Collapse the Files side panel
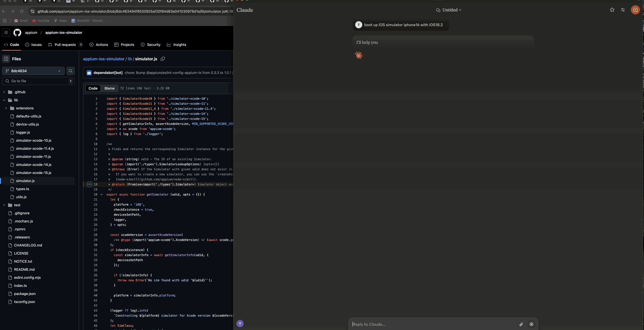The height and width of the screenshot is (330, 644). [6, 59]
